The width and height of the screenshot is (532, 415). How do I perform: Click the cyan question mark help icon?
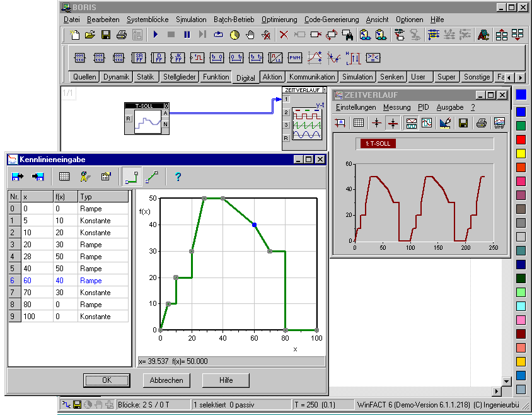click(178, 177)
